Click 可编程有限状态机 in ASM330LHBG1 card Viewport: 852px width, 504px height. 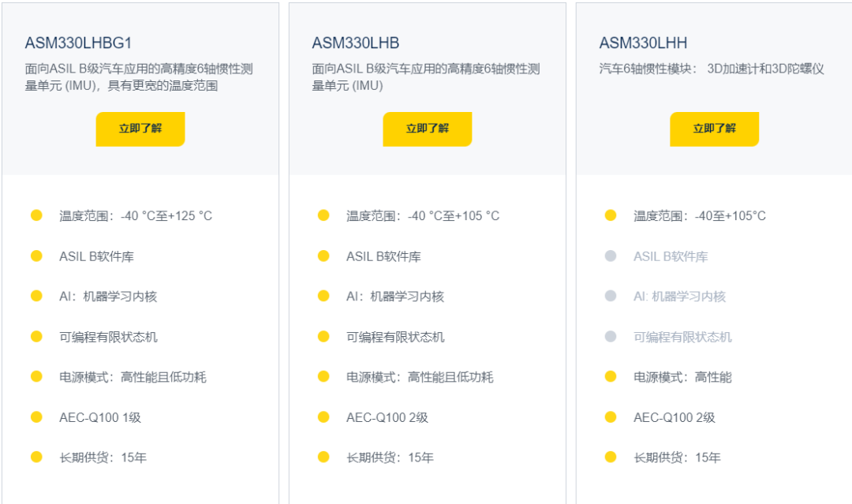click(x=108, y=337)
